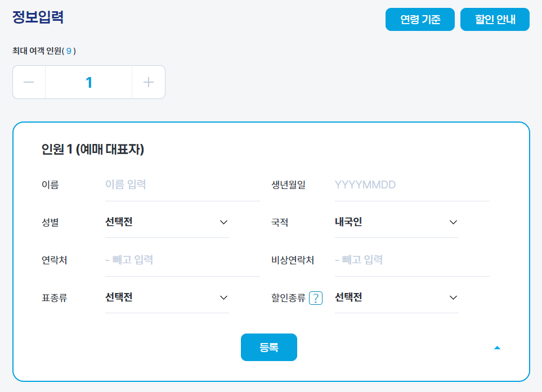Focus the 연락처 contact number field
Image resolution: width=542 pixels, height=392 pixels.
(182, 260)
